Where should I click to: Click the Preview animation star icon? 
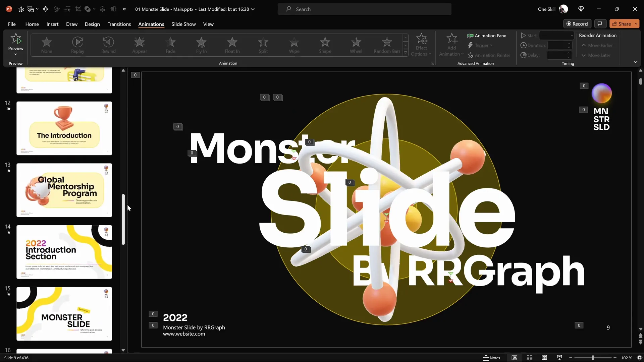click(x=16, y=39)
